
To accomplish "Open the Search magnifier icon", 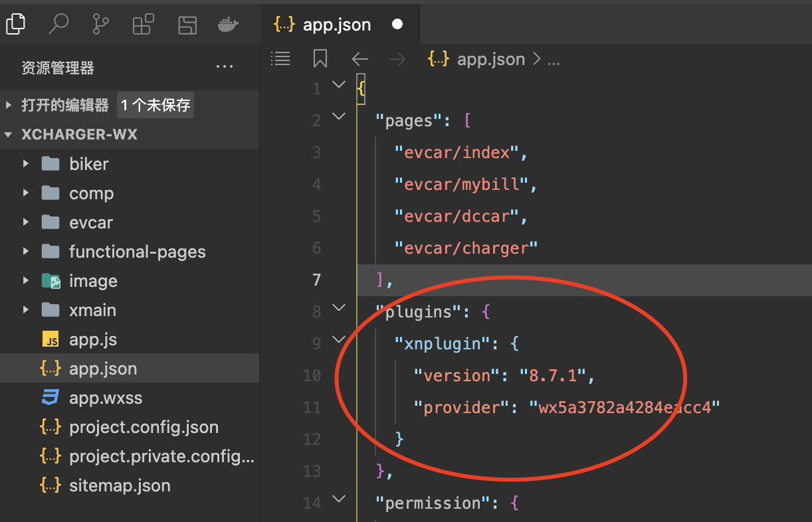I will (58, 25).
